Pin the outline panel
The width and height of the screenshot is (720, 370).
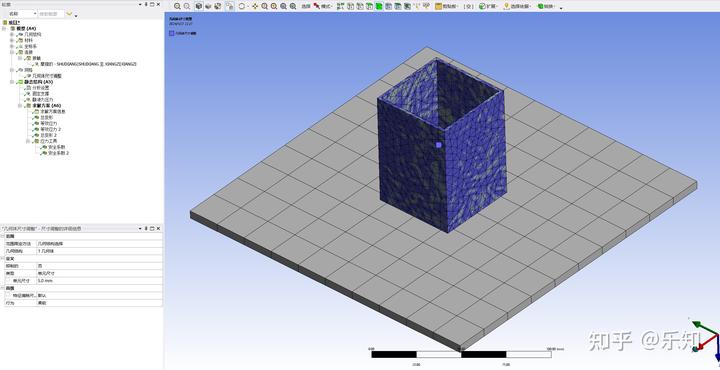(146, 4)
